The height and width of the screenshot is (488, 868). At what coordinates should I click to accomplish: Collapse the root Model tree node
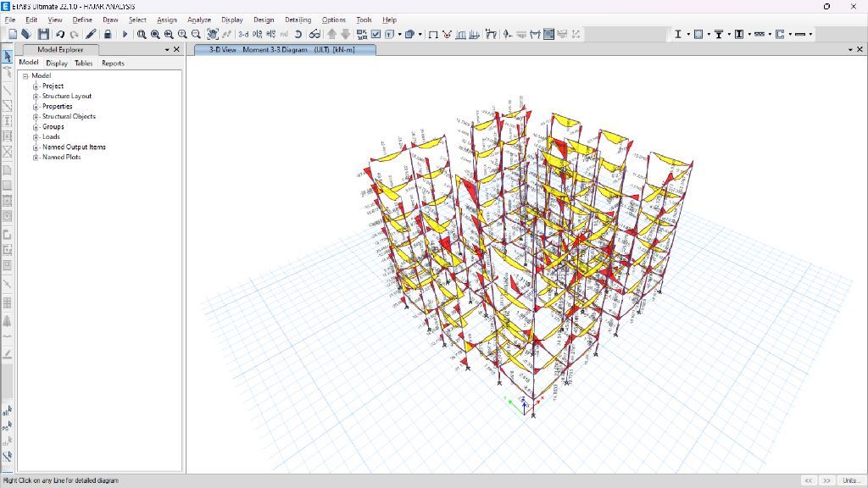pos(25,76)
